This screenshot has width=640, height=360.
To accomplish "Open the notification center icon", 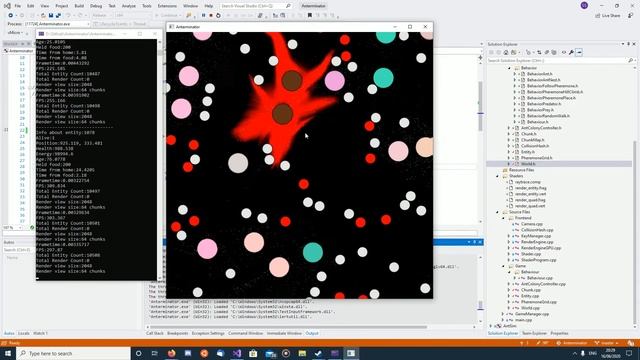I will 629,353.
